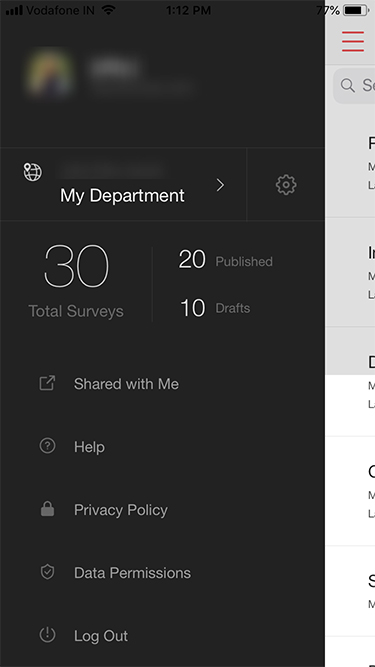Tap the Log Out power icon
This screenshot has height=667, width=375.
pos(47,635)
